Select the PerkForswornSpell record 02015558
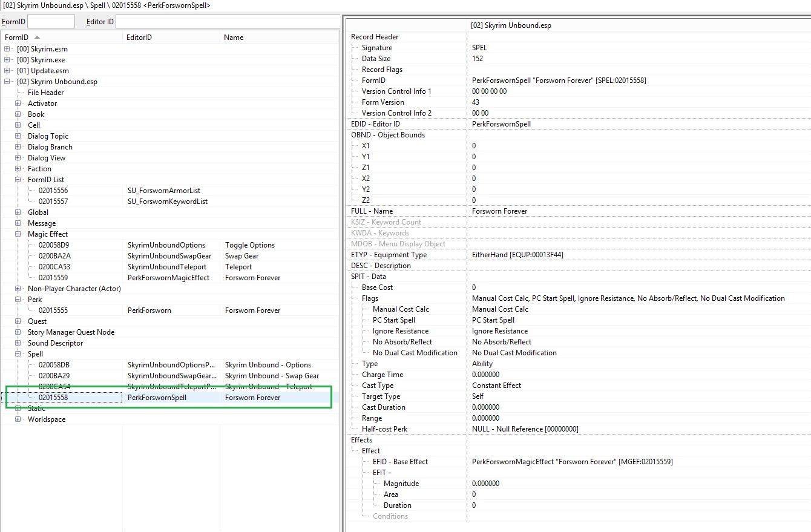This screenshot has height=532, width=811. 169,398
